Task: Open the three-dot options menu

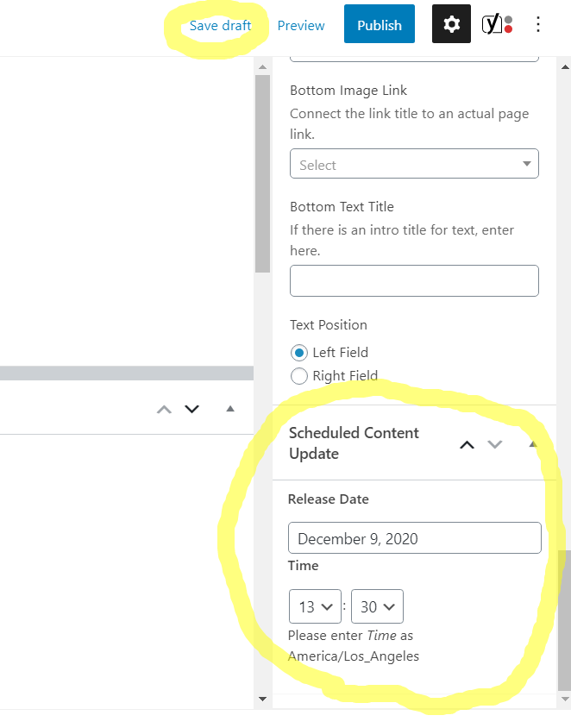Action: click(538, 24)
